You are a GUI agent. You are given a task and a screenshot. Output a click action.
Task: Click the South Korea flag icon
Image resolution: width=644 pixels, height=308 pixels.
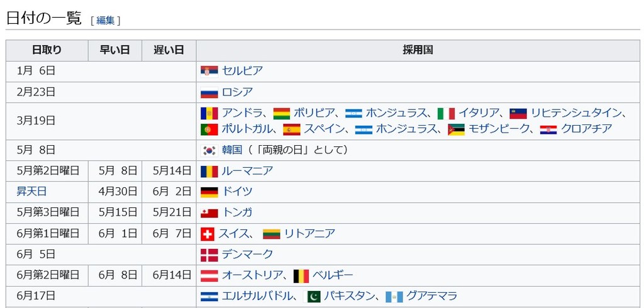click(209, 150)
